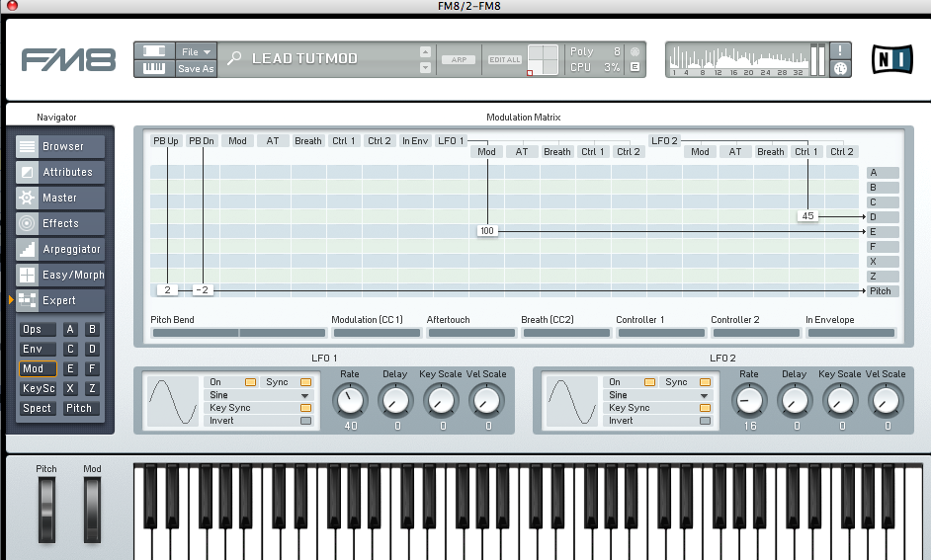This screenshot has width=931, height=560.
Task: Select operator F button in Navigator
Action: [x=92, y=369]
